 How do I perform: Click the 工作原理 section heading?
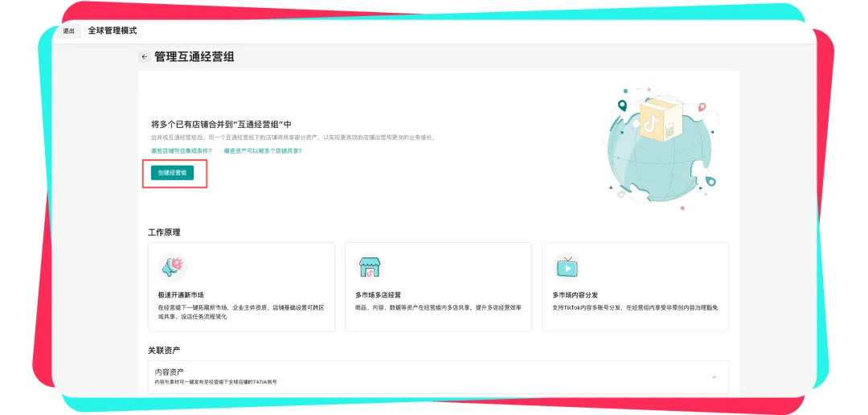pos(164,232)
